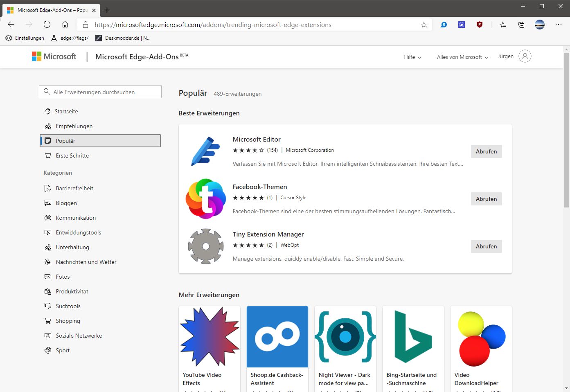Open the Microsoft Editor title link
This screenshot has height=392, width=570.
coord(257,139)
